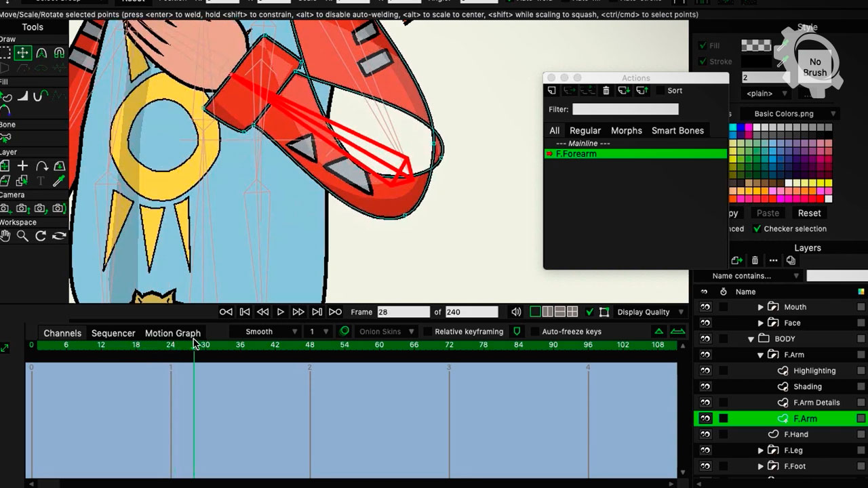Open the Smart Bones tab in Actions

(x=677, y=131)
